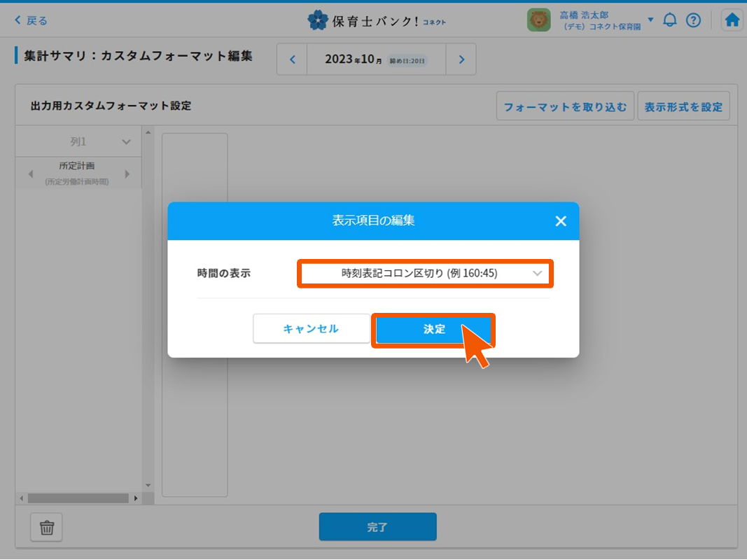Open user account menu arrow
This screenshot has height=560, width=747.
[x=651, y=20]
